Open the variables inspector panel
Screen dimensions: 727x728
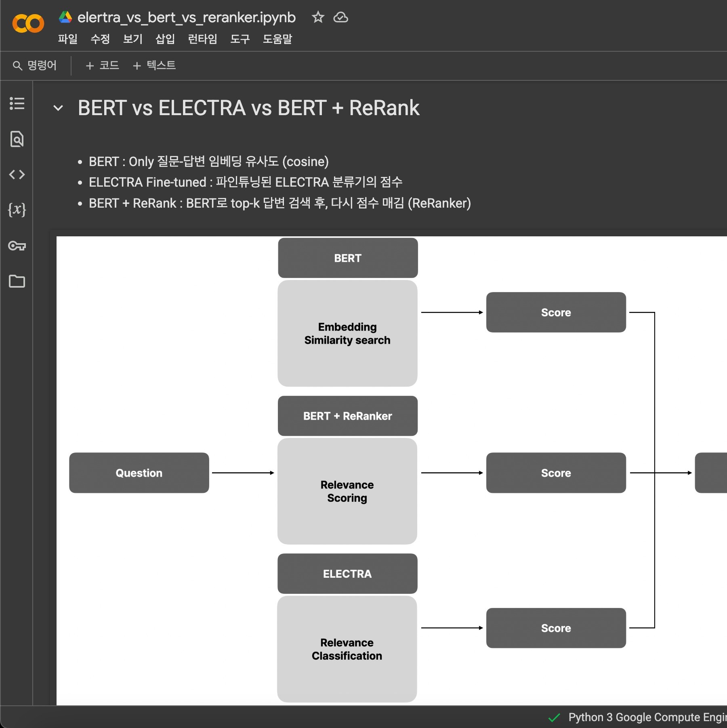pos(17,210)
